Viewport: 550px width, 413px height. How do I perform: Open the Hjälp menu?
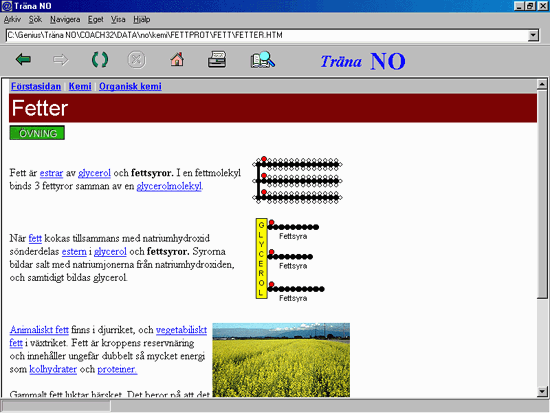tap(142, 20)
